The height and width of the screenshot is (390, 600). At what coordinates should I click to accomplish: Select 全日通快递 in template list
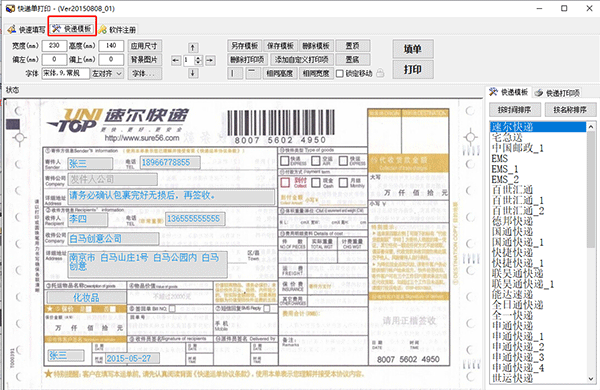click(538, 305)
